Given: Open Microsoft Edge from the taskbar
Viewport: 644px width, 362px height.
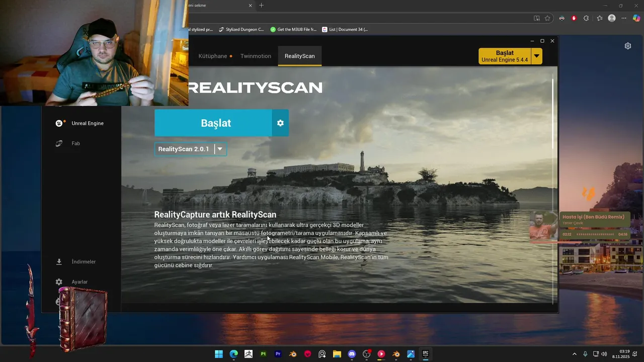Looking at the screenshot, I should point(234,354).
